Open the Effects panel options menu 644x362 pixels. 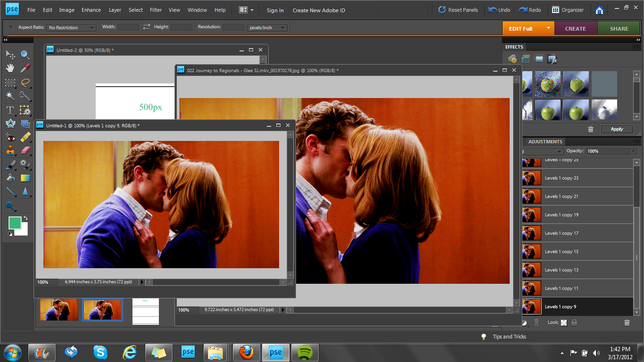click(637, 47)
